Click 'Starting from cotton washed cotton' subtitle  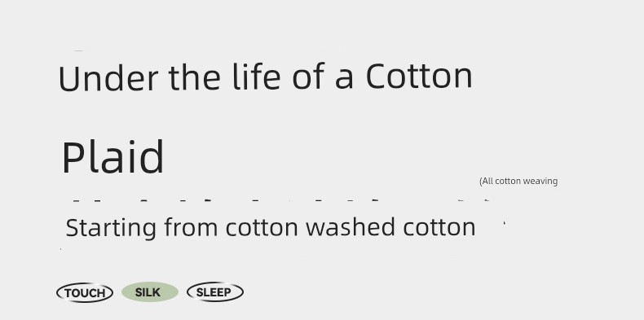(271, 227)
